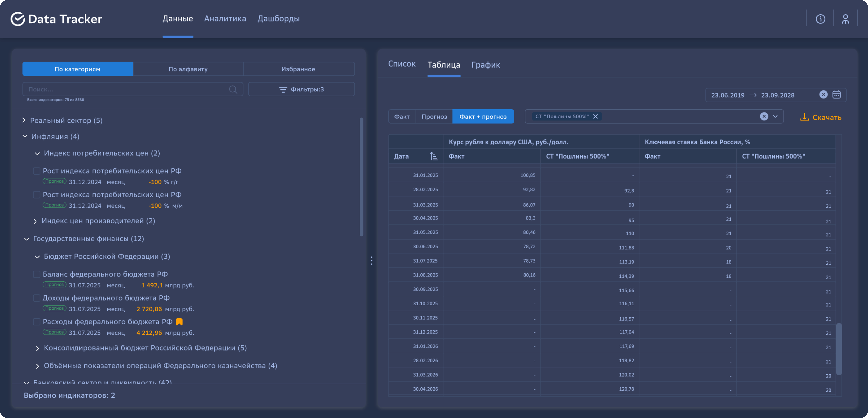Check the Доходы федерального бюджета РФ checkbox
The image size is (868, 418).
pyautogui.click(x=37, y=298)
